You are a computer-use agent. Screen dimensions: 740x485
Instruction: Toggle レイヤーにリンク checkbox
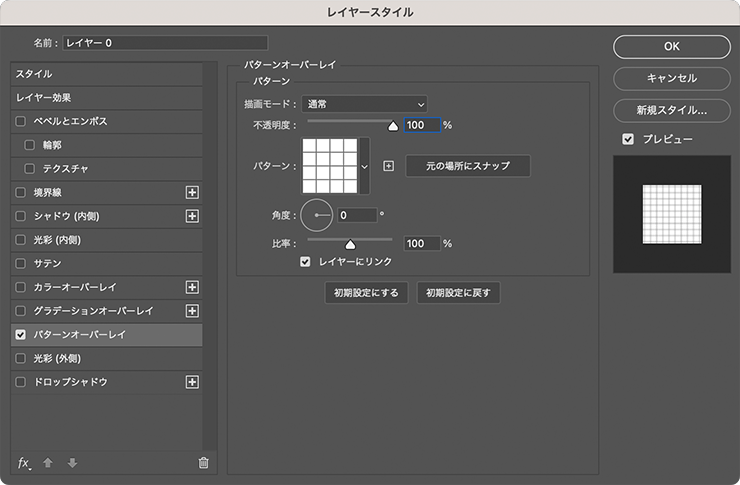(305, 261)
